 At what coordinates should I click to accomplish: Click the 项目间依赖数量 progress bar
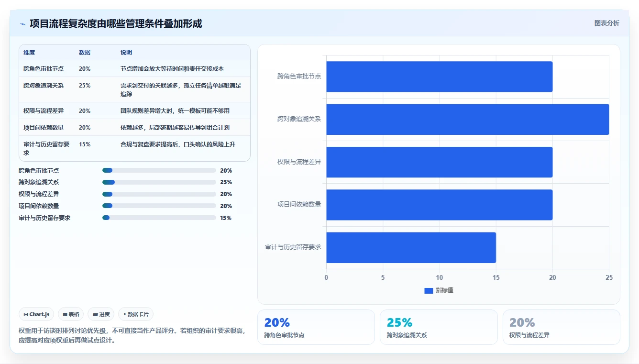(x=159, y=206)
